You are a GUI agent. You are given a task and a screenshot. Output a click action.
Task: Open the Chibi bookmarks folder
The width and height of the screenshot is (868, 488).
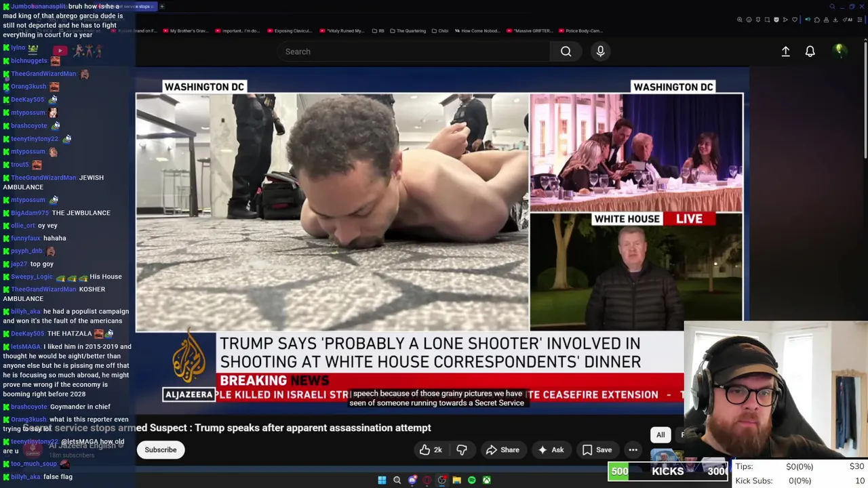point(439,30)
